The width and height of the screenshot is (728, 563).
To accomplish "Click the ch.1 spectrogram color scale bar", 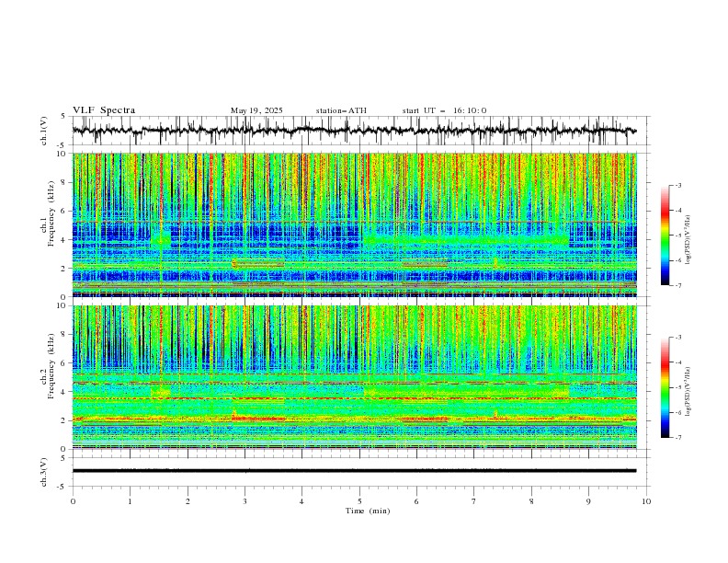I will [x=665, y=236].
